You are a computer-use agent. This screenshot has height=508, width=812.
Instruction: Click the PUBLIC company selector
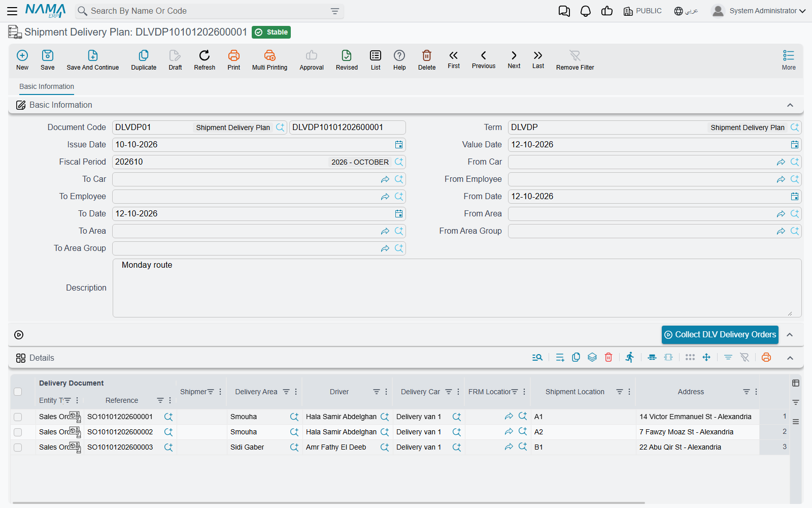pos(642,11)
